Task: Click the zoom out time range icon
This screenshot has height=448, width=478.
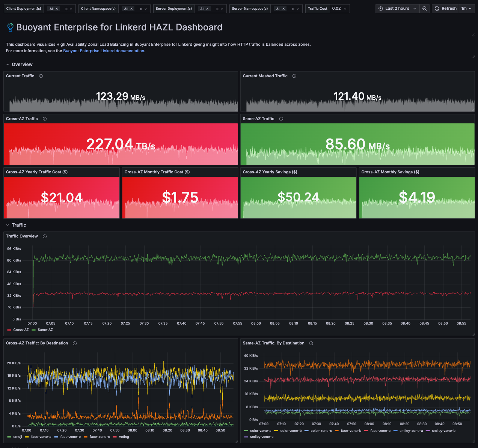Action: (425, 9)
